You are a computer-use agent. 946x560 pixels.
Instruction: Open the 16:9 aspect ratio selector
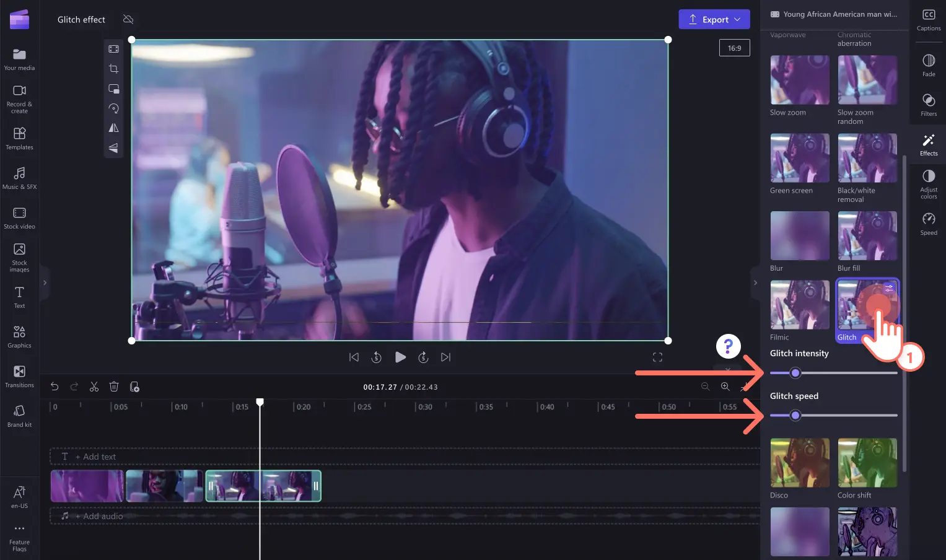tap(735, 48)
